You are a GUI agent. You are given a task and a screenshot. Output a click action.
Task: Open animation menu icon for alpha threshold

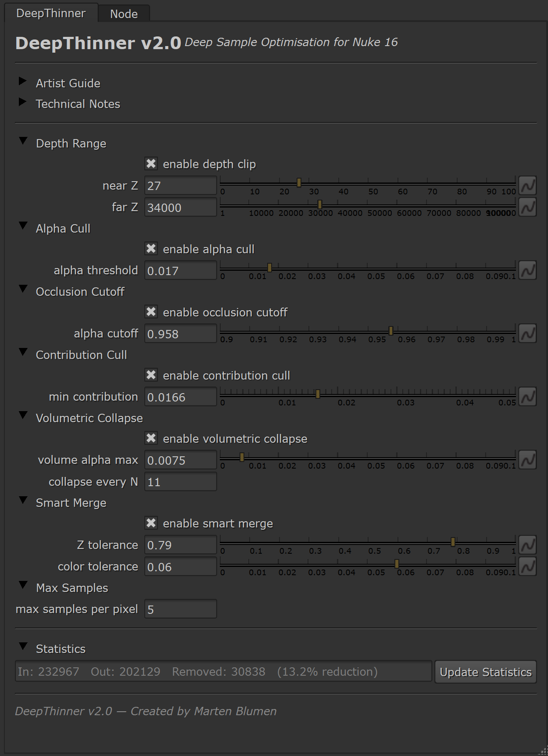coord(527,270)
